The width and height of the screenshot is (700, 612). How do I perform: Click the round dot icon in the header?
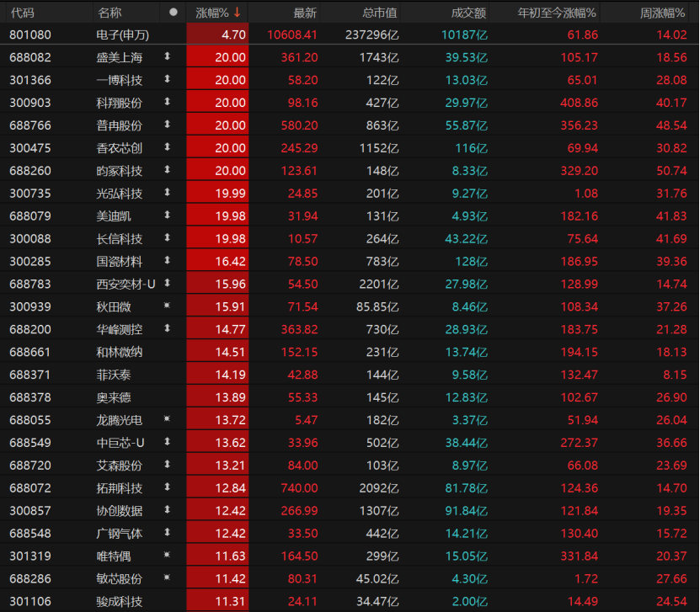[x=174, y=13]
